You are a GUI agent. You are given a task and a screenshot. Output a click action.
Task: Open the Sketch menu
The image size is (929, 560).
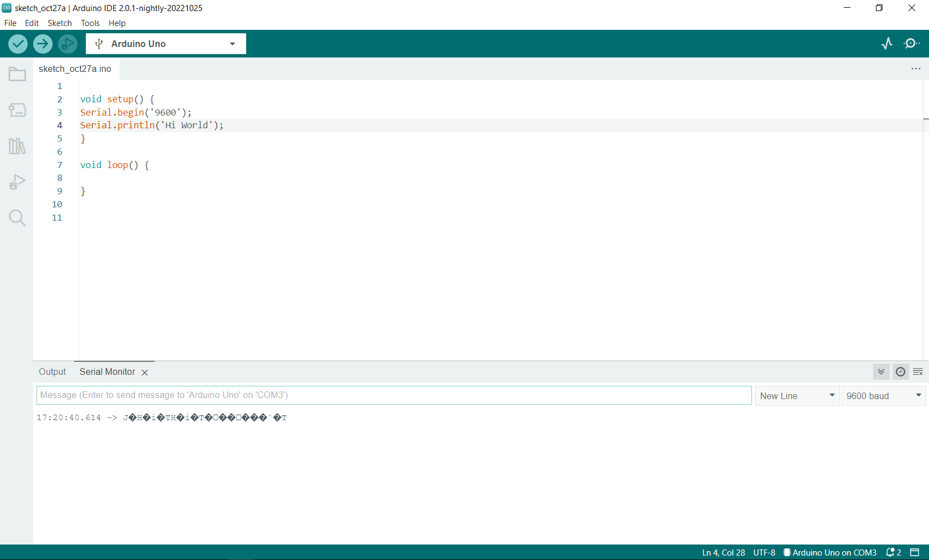pyautogui.click(x=60, y=23)
